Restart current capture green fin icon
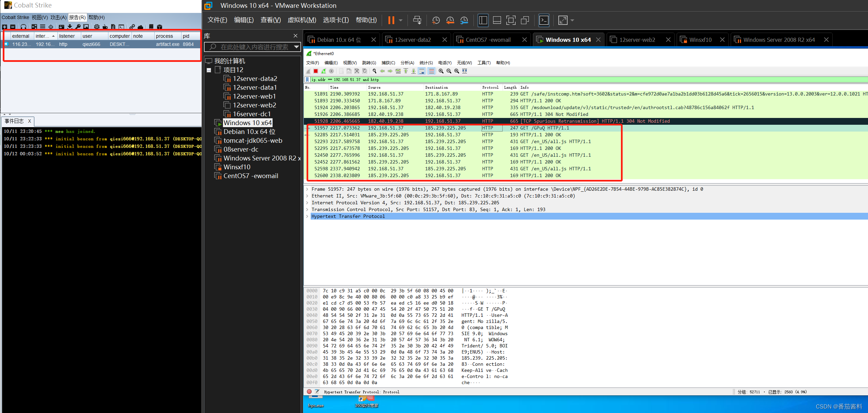This screenshot has height=413, width=868. (324, 71)
